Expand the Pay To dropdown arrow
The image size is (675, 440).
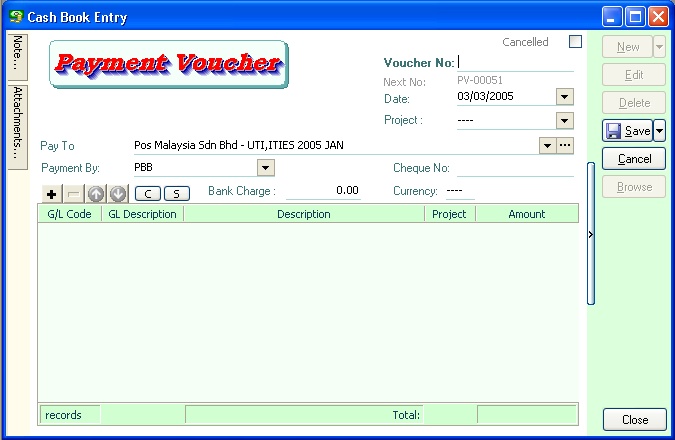click(x=547, y=146)
